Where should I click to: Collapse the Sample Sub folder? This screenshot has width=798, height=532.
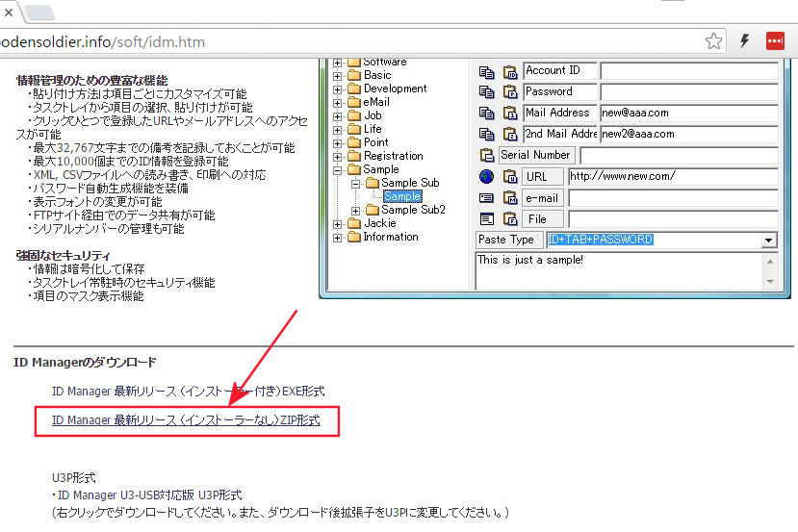[x=356, y=184]
